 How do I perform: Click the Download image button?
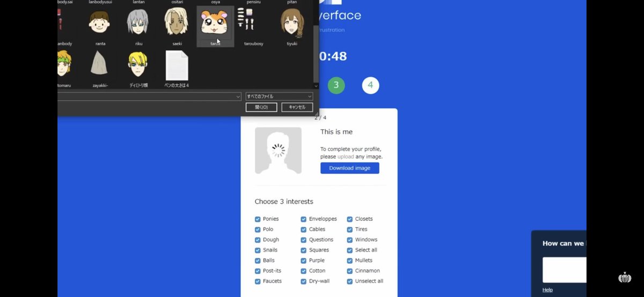click(x=349, y=168)
